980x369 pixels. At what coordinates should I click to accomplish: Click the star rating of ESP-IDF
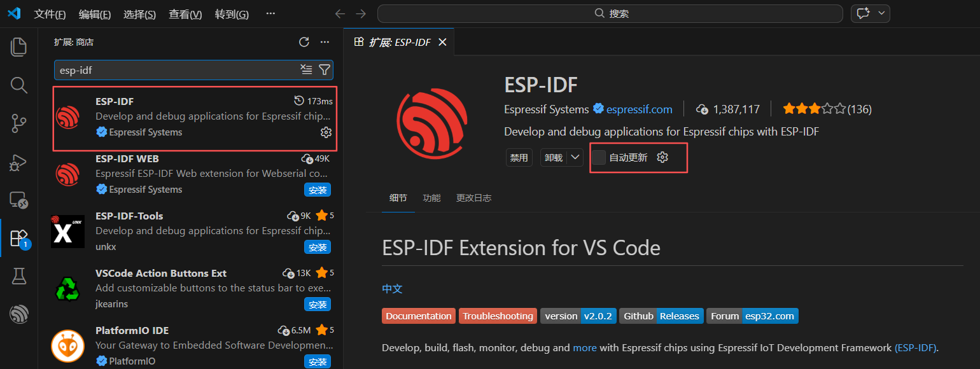[x=815, y=109]
